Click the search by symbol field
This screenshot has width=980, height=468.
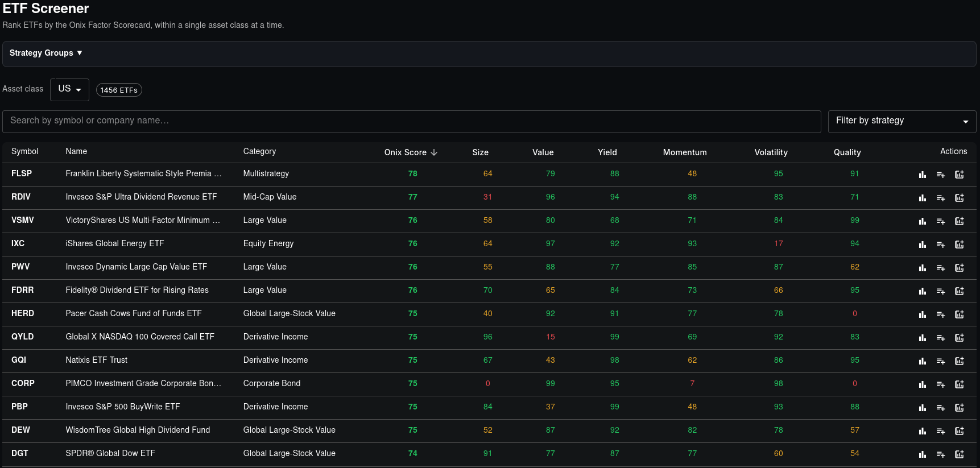(x=412, y=121)
